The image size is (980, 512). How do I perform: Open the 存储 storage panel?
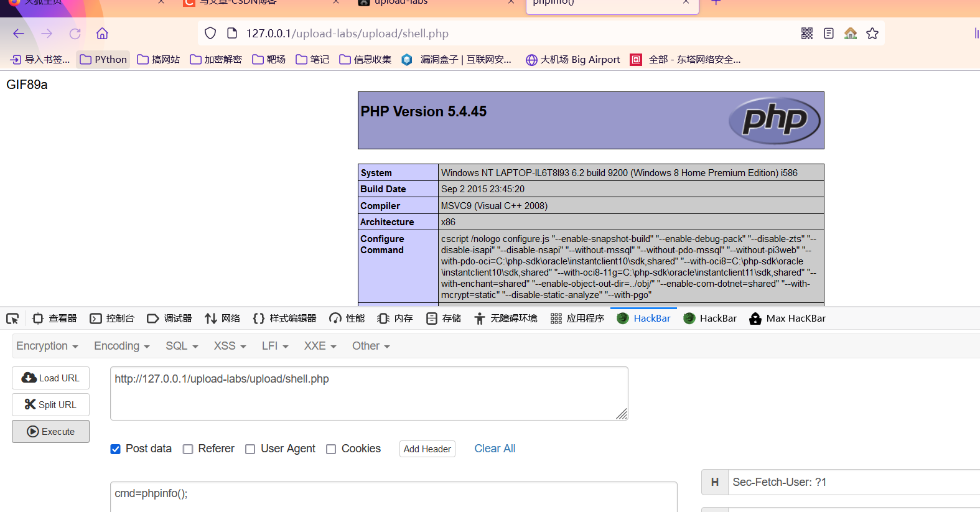tap(444, 319)
